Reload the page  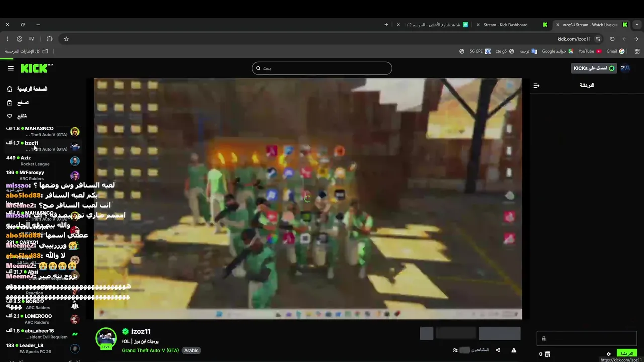pyautogui.click(x=612, y=39)
